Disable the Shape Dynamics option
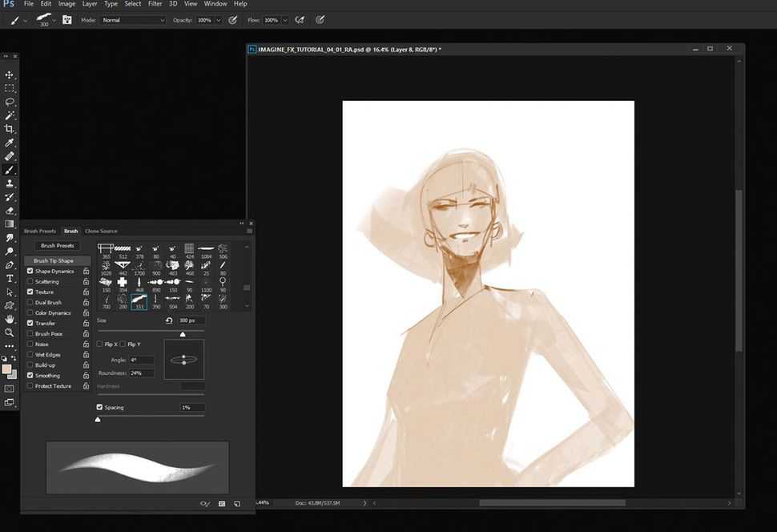 click(x=30, y=271)
